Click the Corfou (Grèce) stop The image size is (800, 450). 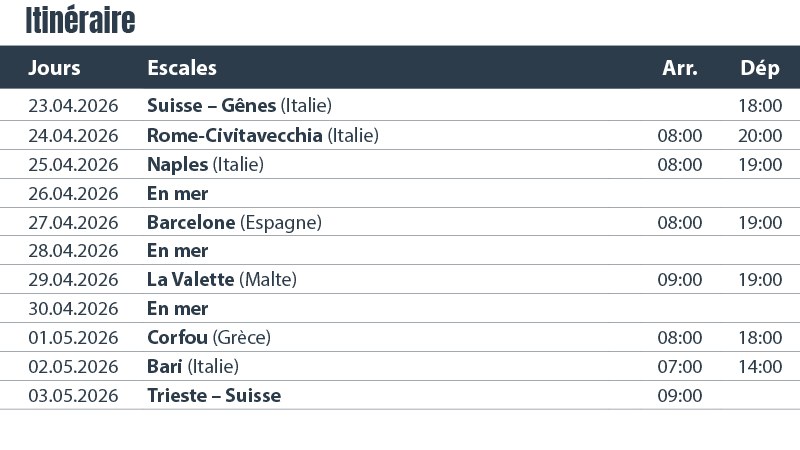[x=209, y=338]
